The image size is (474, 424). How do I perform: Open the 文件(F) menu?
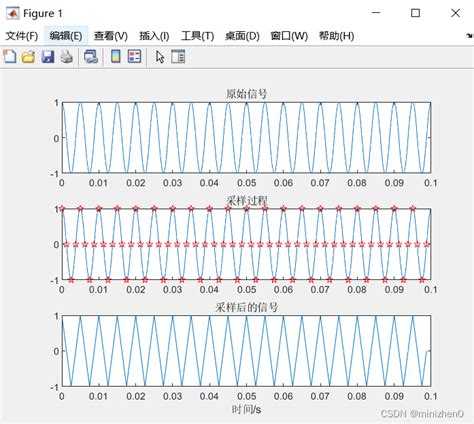22,36
